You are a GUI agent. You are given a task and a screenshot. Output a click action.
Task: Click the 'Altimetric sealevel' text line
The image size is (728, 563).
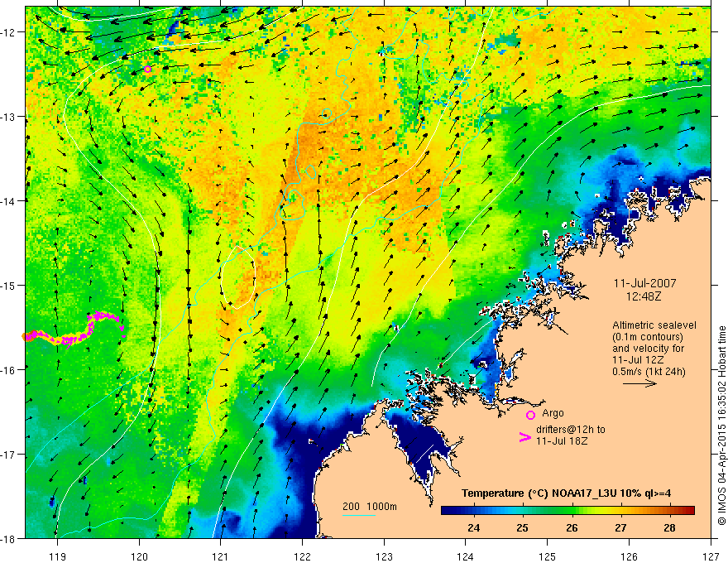pyautogui.click(x=654, y=325)
